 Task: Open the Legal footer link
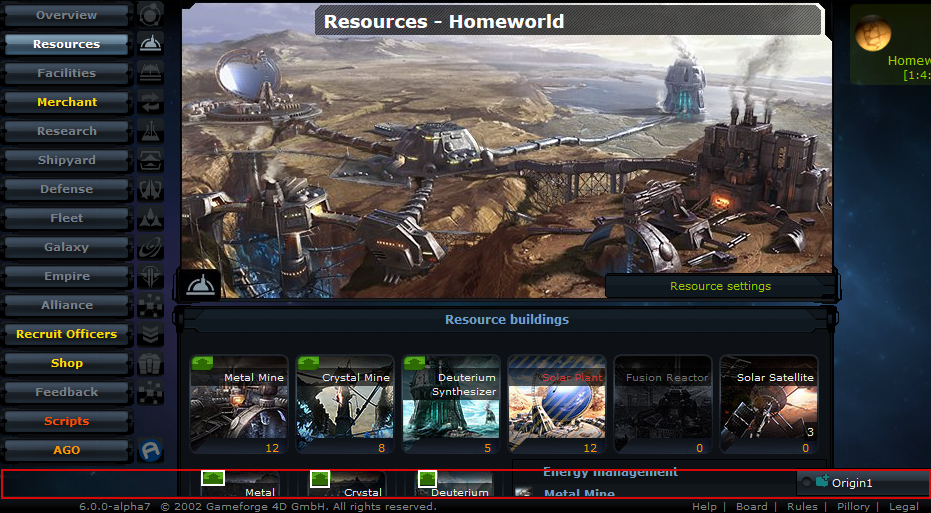(x=904, y=506)
